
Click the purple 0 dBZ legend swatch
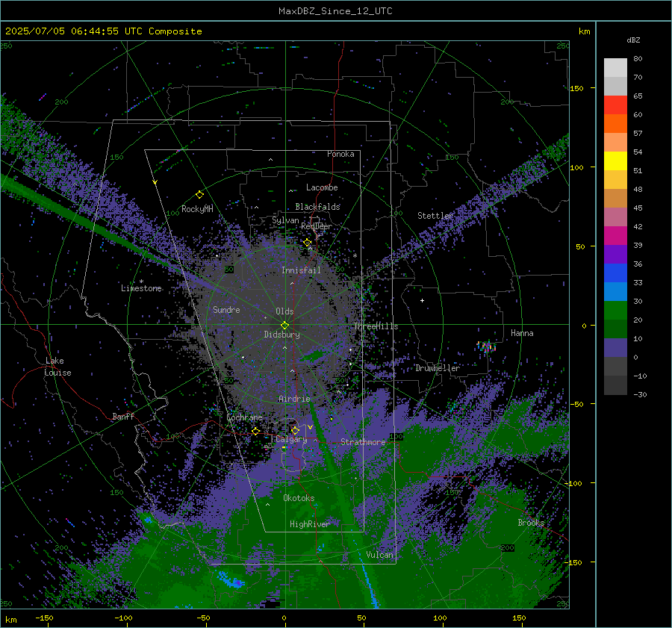[615, 348]
